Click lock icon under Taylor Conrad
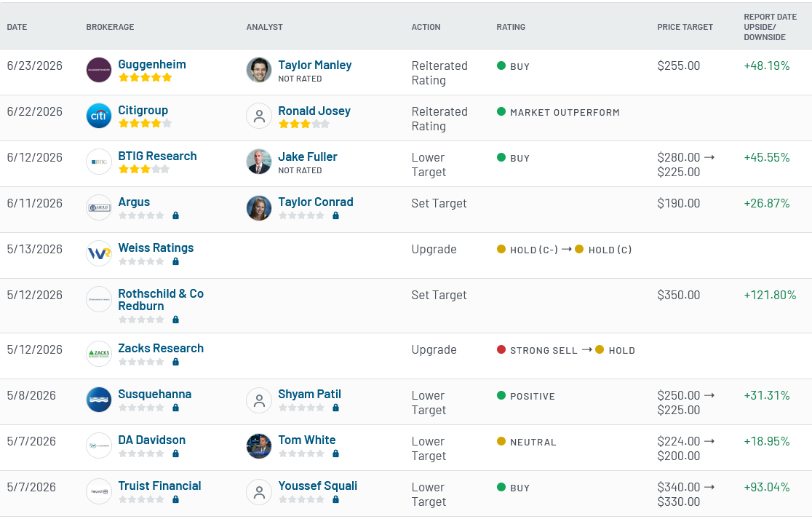Image resolution: width=812 pixels, height=519 pixels. coord(335,215)
